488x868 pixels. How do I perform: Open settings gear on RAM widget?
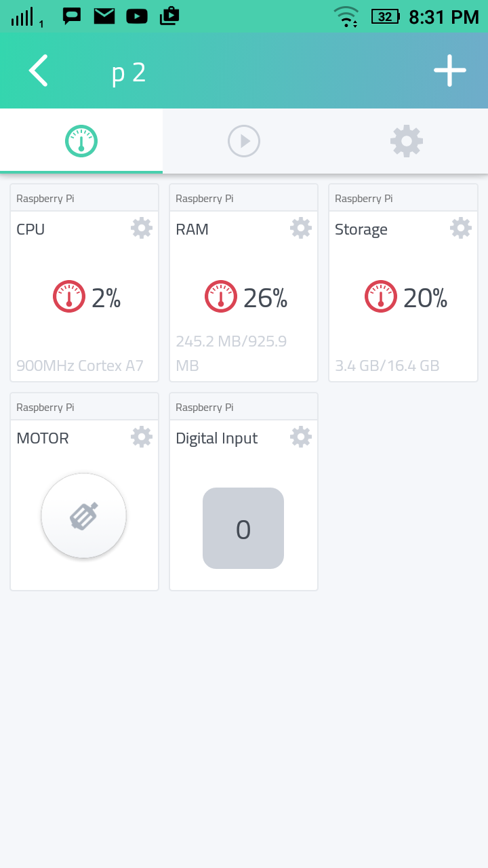(x=301, y=228)
